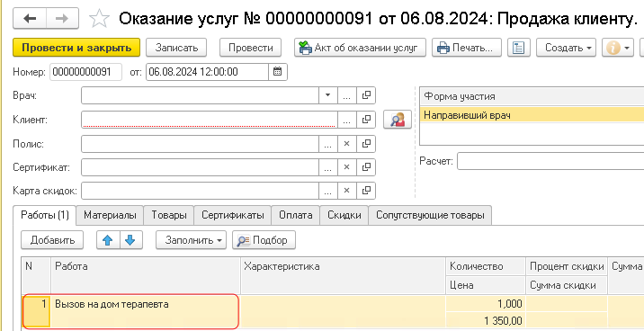Switch to the Скидки tab
Screen dimensions: 644x331
344,215
